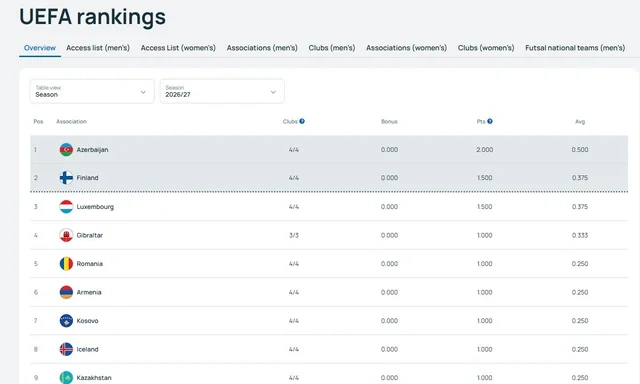Image resolution: width=640 pixels, height=384 pixels.
Task: Switch to Access list (men's) tab
Action: coord(98,48)
